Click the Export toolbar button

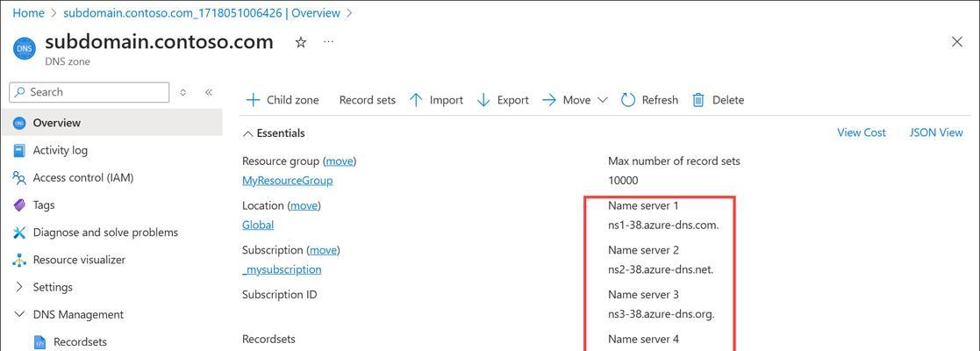click(503, 100)
